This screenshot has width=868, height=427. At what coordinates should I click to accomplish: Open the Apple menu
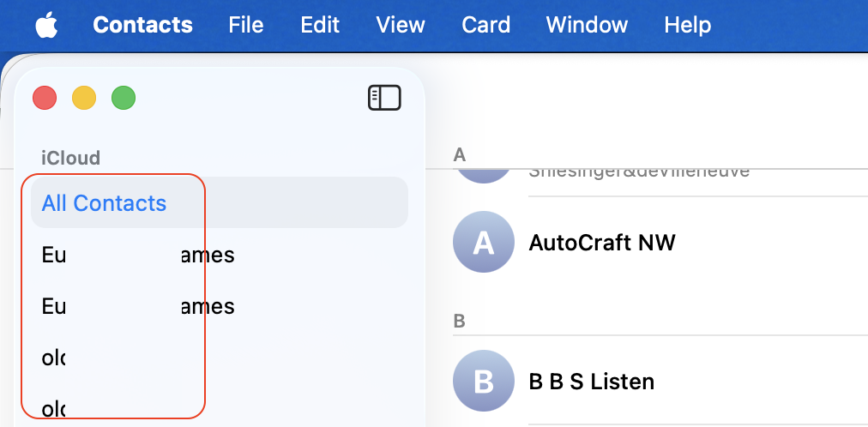click(46, 25)
